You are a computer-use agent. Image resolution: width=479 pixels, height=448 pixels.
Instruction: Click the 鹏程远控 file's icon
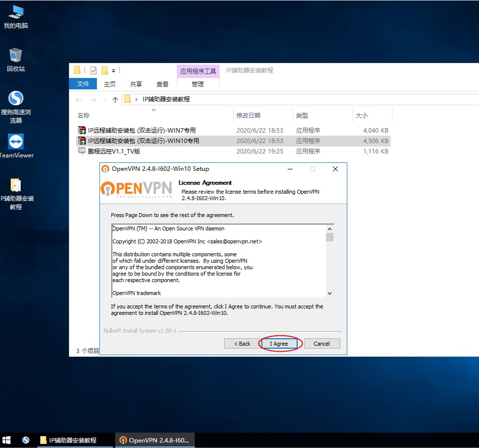81,151
